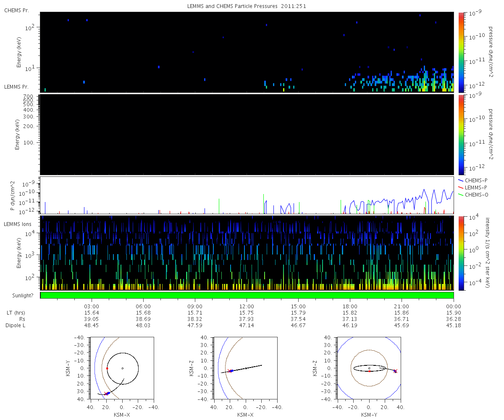Click Saturn center circle in KSM-Y/KSM-Z plot

point(369,368)
